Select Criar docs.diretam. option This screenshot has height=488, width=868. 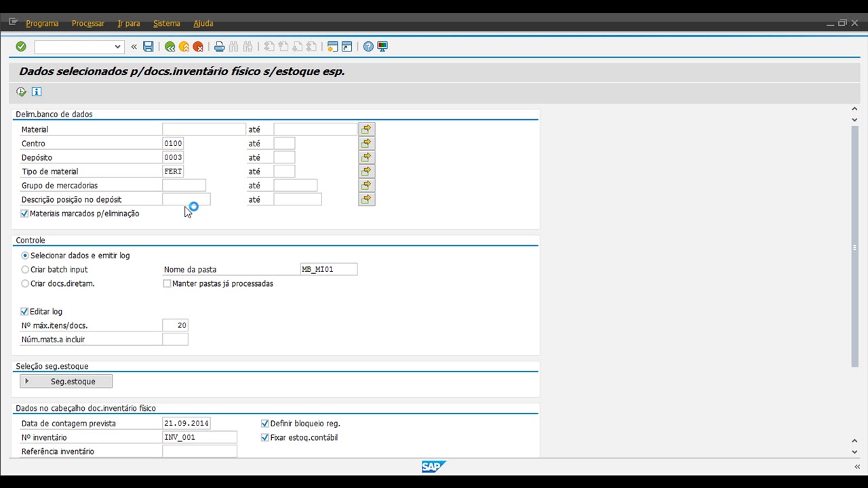[x=25, y=283]
